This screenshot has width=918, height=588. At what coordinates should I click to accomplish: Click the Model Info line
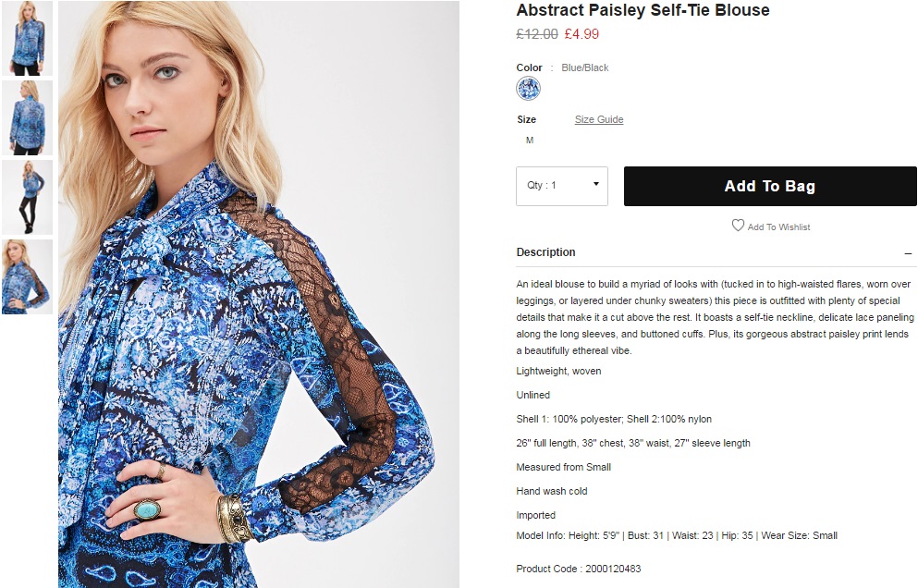677,535
